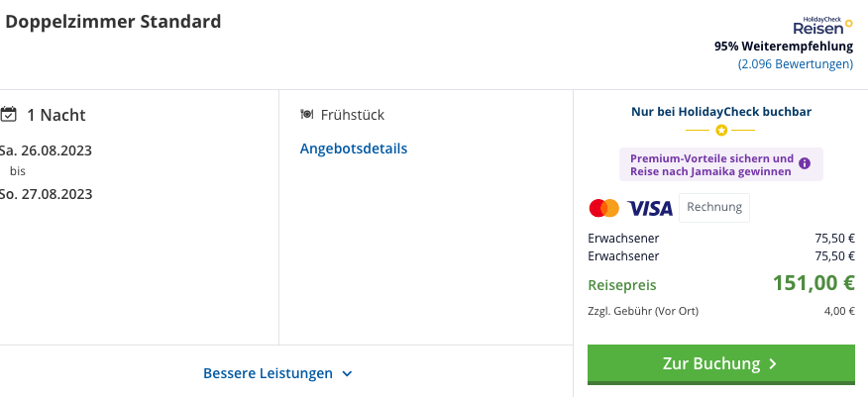Click the VISA payment logo
The width and height of the screenshot is (868, 397).
click(650, 209)
